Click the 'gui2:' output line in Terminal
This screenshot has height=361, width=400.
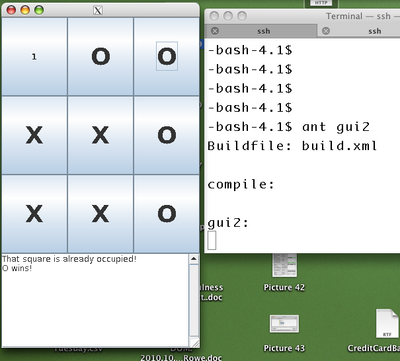228,223
